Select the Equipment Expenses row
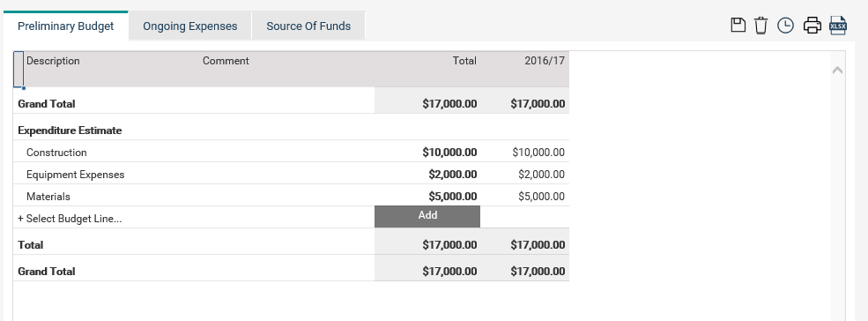This screenshot has height=321, width=868. pos(75,175)
